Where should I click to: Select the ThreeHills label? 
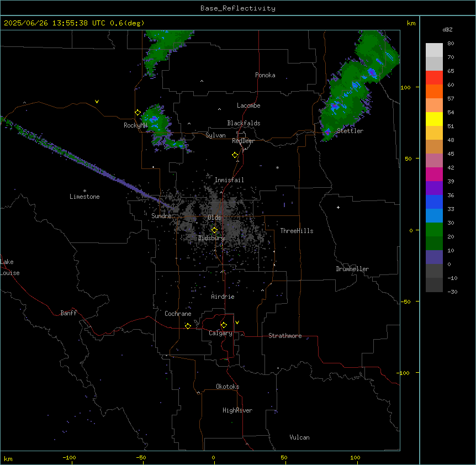coord(297,231)
